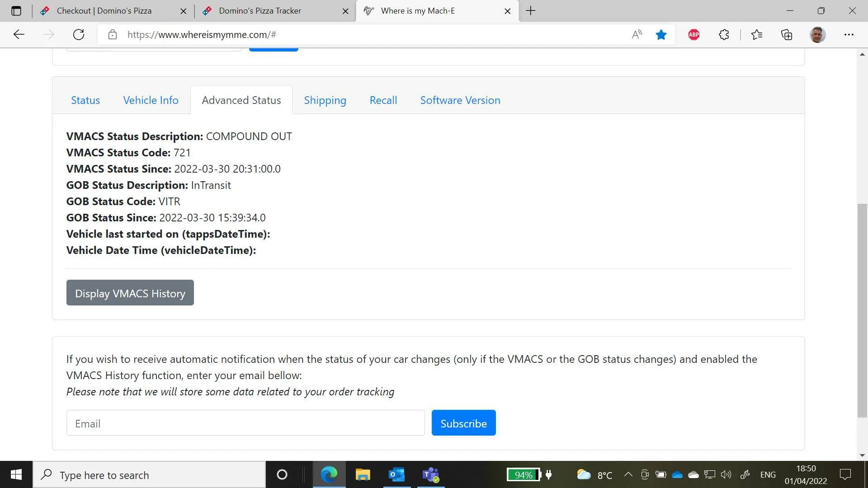Click the VMACS Status Code value 721
Screen dimensions: 868x488
182,153
